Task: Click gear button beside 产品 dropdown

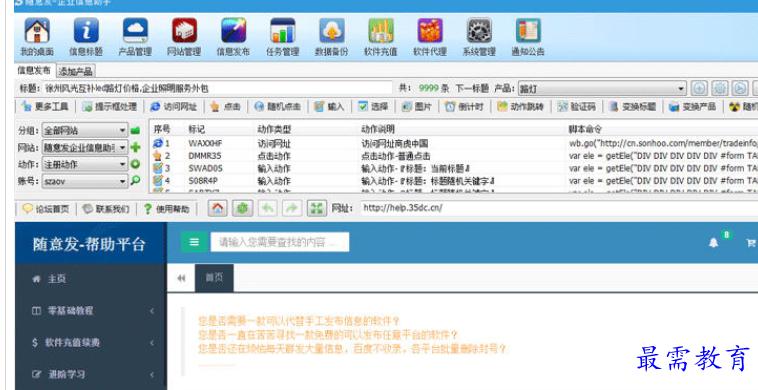Action: point(720,88)
